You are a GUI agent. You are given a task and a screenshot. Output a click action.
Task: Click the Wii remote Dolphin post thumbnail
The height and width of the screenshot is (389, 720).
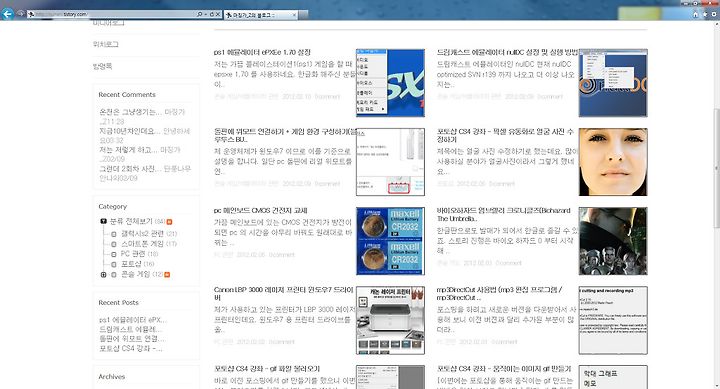(x=390, y=162)
